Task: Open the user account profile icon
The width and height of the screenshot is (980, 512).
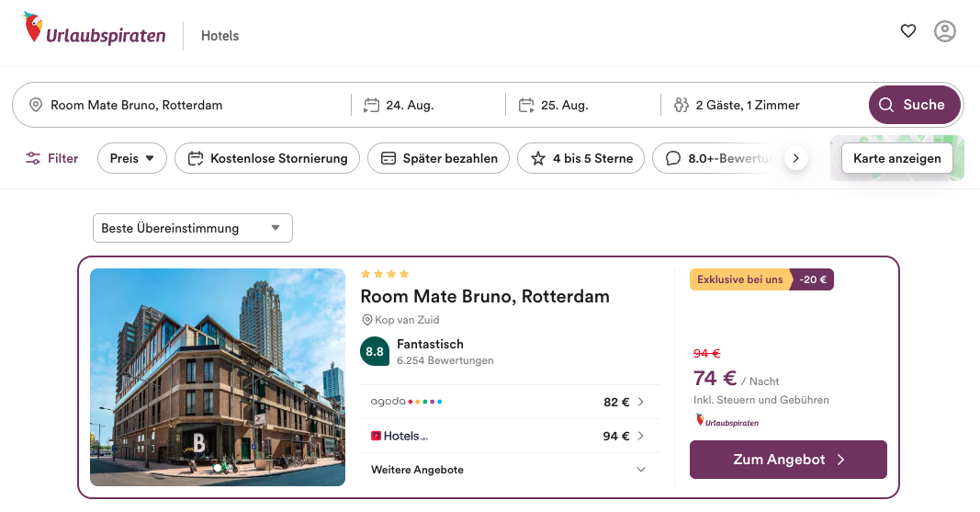Action: tap(945, 31)
